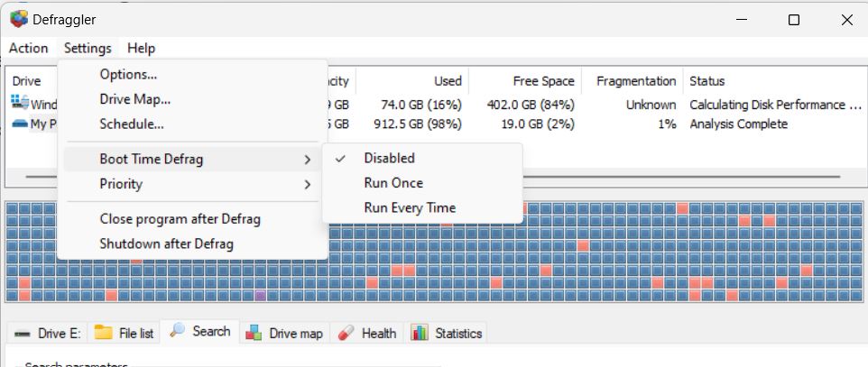868x367 pixels.
Task: Open the Action menu
Action: (28, 48)
